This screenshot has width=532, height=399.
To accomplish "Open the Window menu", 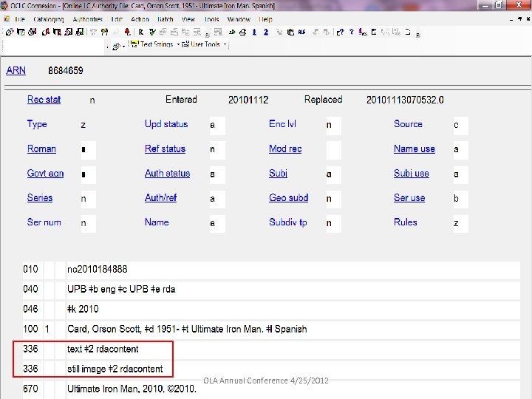I will (239, 19).
